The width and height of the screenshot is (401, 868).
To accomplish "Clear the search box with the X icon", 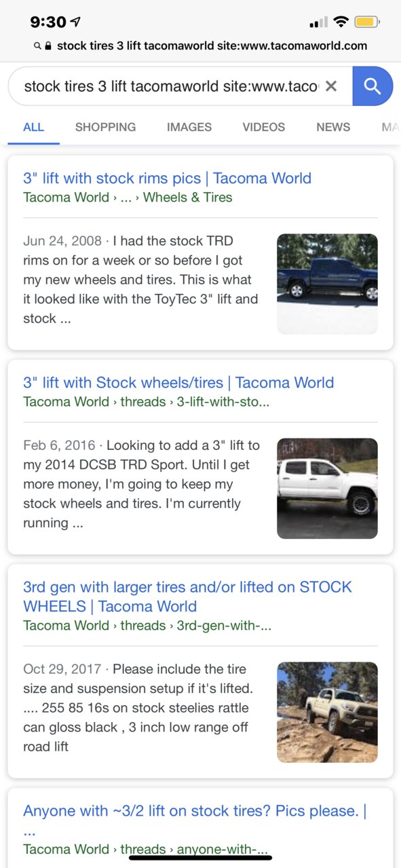I will [331, 86].
